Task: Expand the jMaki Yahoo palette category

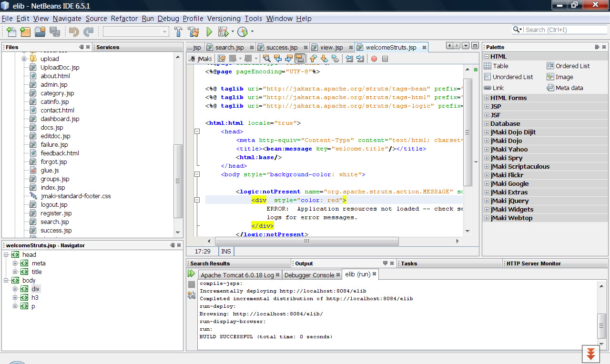Action: point(487,150)
